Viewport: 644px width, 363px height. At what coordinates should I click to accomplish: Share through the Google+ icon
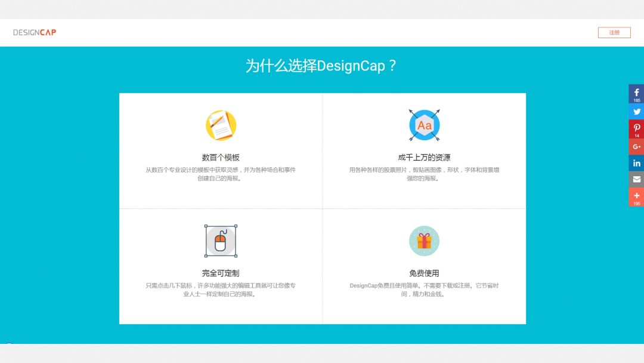tap(636, 147)
